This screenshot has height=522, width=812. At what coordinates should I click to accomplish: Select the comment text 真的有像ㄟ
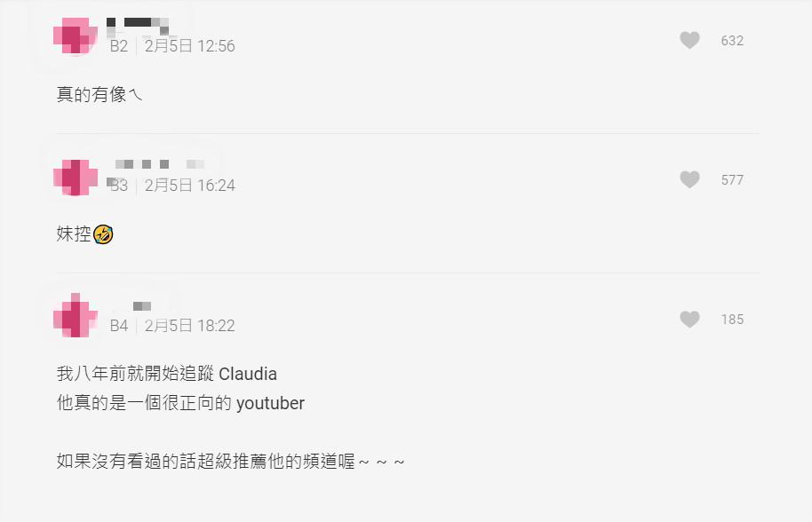(x=99, y=95)
